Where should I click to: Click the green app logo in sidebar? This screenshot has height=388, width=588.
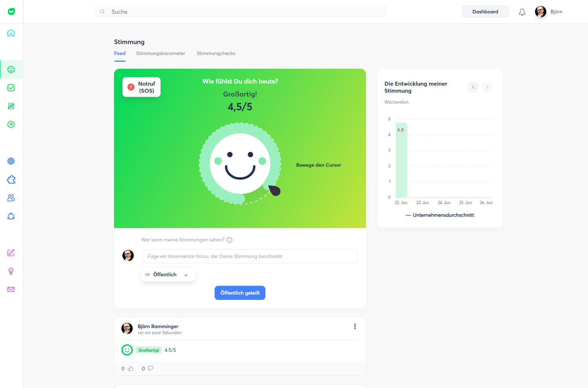(11, 11)
